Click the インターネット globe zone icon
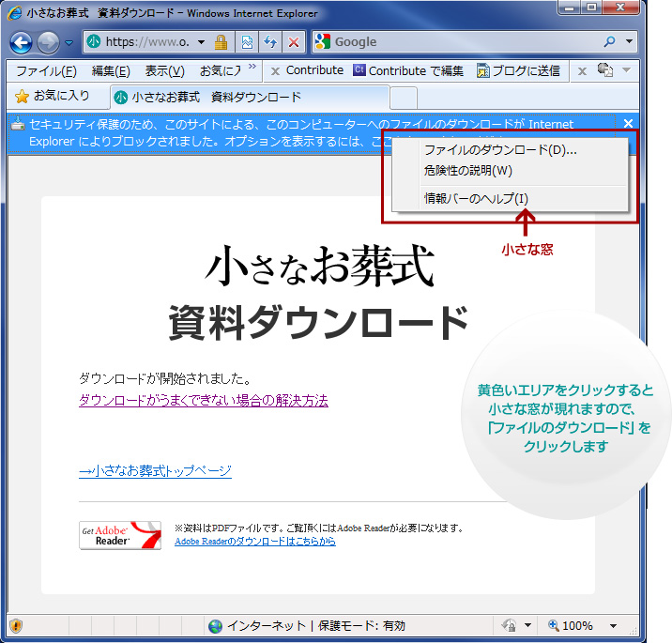The image size is (672, 643). (x=215, y=626)
